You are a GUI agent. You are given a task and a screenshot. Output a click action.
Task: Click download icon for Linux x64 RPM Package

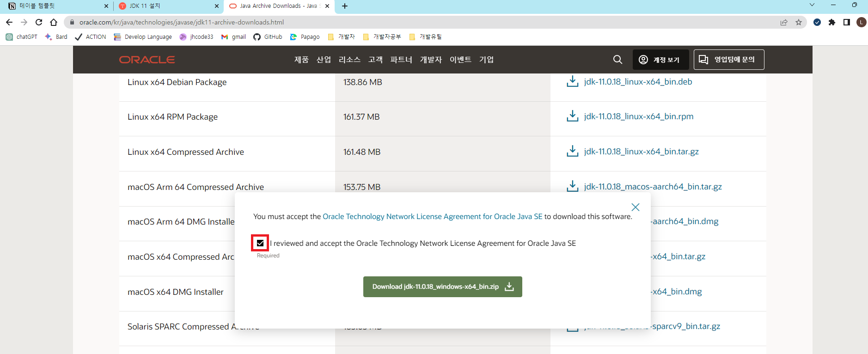tap(573, 116)
